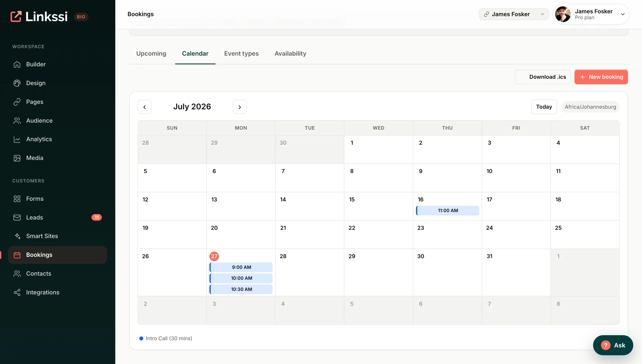Click the THU column header
Viewport: 642px width, 364px height.
(x=447, y=128)
